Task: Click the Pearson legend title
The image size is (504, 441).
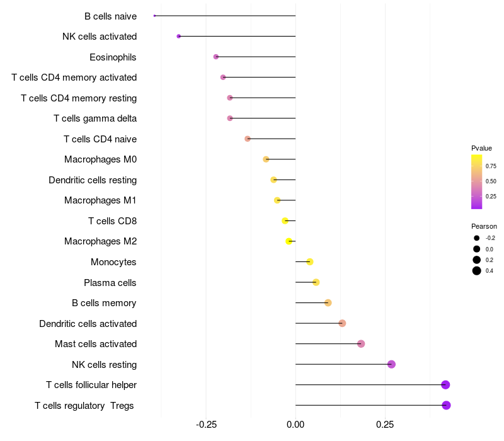Action: [484, 226]
